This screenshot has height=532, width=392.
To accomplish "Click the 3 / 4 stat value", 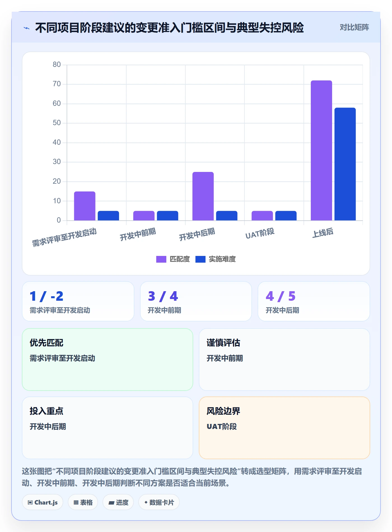I will pos(163,296).
